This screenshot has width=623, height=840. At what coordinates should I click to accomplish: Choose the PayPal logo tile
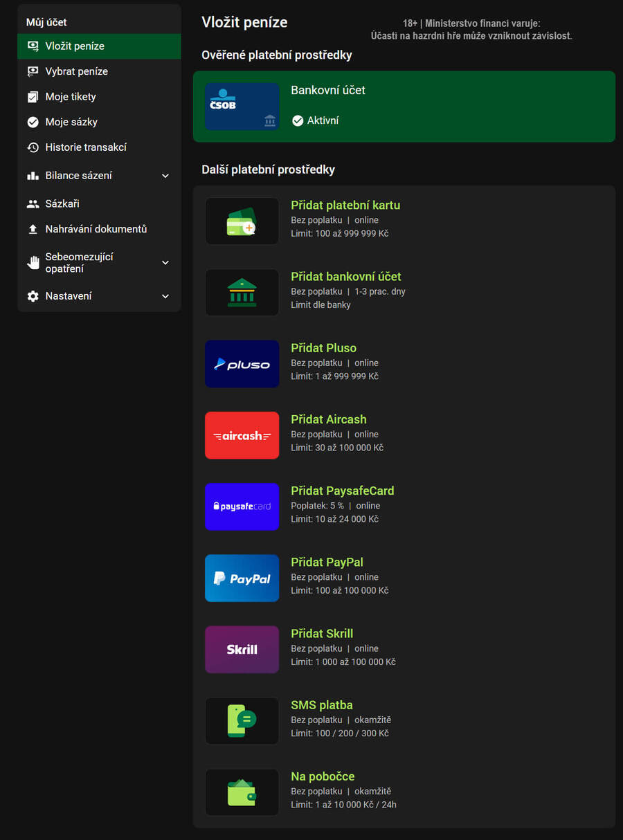242,578
